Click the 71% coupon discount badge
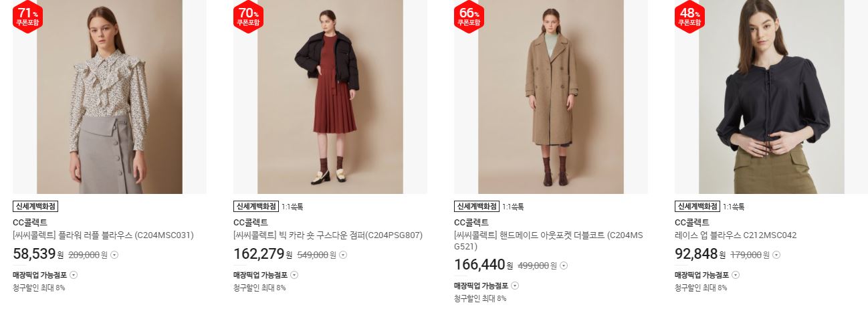Viewport: 868px width, 317px height. point(27,16)
